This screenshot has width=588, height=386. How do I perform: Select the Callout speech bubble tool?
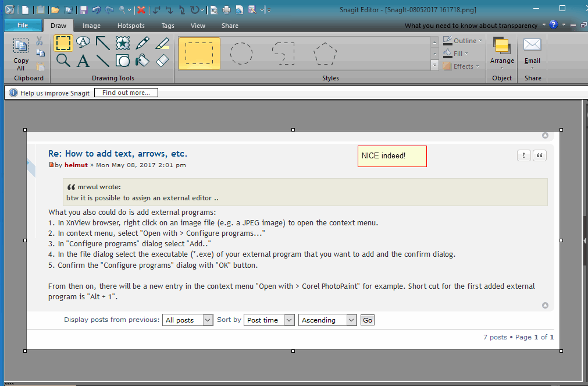point(83,42)
